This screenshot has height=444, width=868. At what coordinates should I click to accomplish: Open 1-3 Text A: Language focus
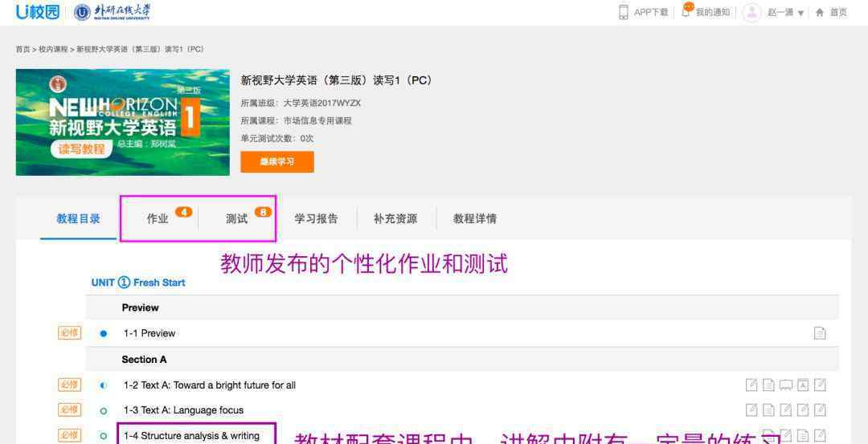pyautogui.click(x=183, y=410)
